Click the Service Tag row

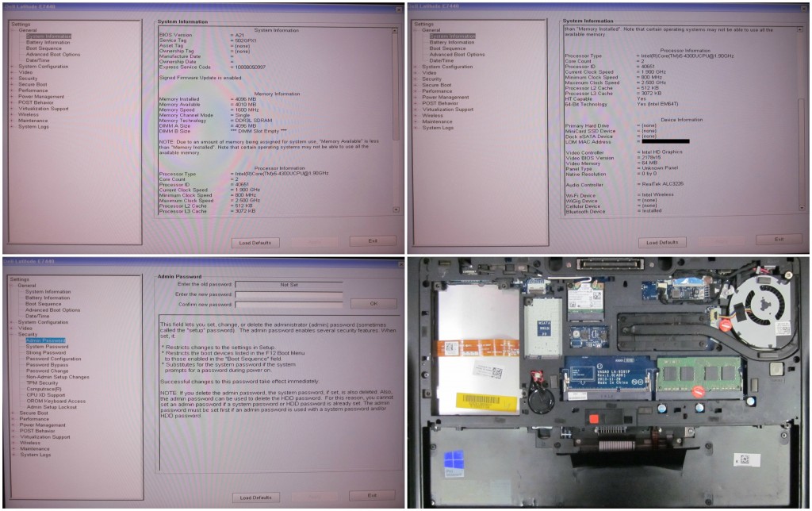coord(208,40)
